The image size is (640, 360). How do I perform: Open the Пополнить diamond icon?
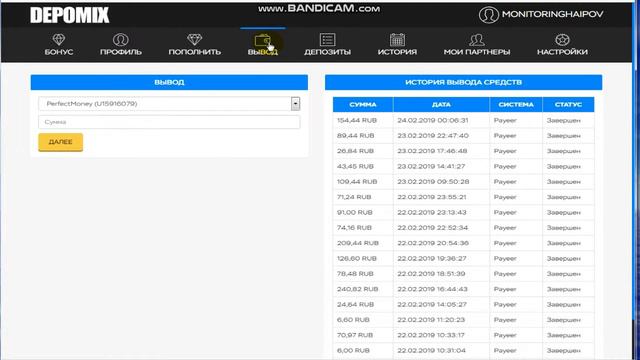click(x=195, y=39)
